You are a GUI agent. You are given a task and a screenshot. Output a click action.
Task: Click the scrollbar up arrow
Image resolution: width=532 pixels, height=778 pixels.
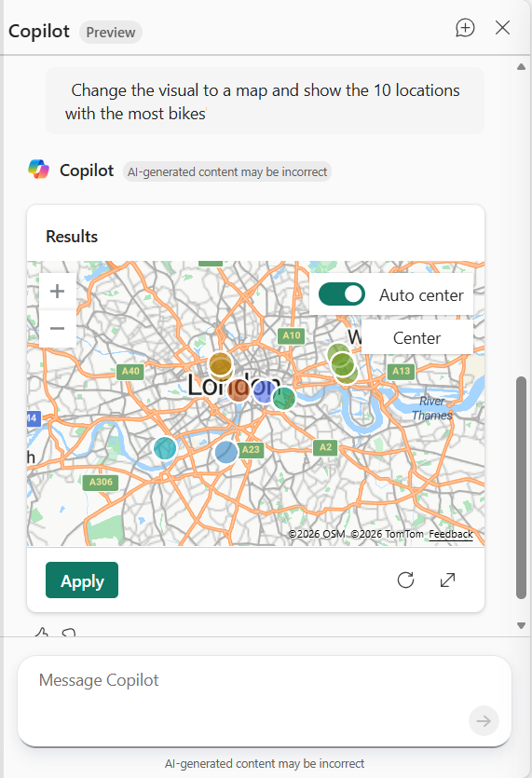tap(521, 67)
